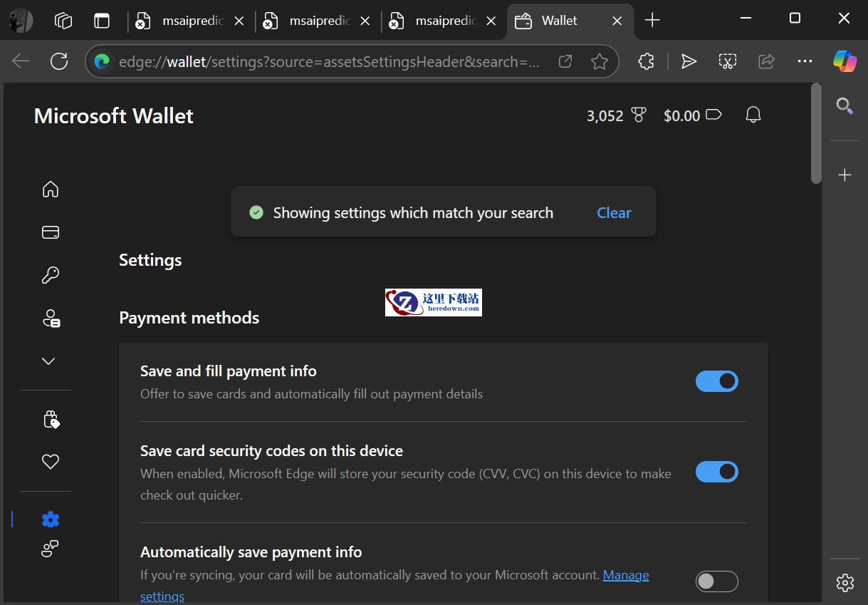
Task: Switch to the first msaipredic tab
Action: pyautogui.click(x=190, y=21)
